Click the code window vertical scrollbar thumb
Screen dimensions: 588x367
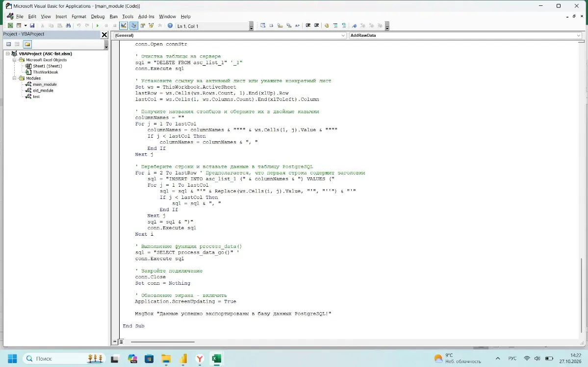[582, 295]
